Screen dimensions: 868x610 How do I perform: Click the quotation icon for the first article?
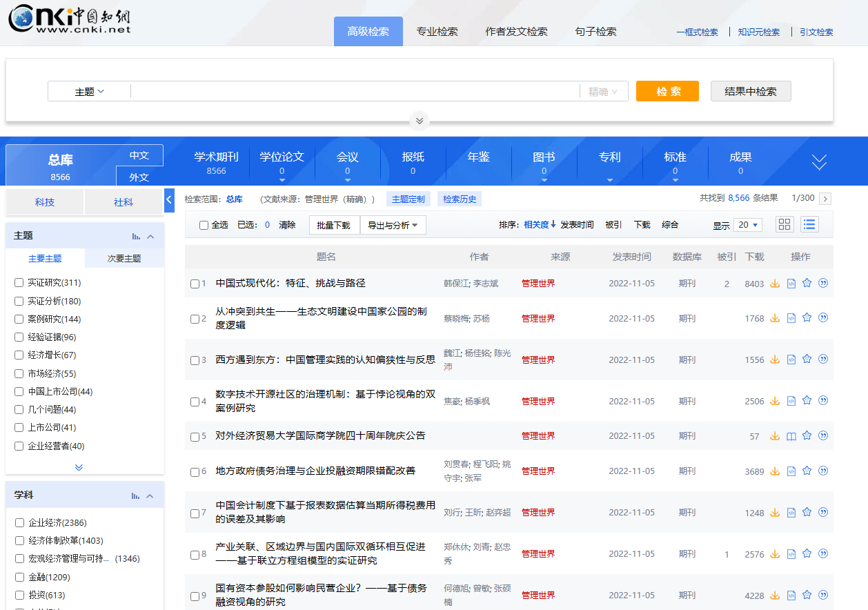(x=822, y=283)
